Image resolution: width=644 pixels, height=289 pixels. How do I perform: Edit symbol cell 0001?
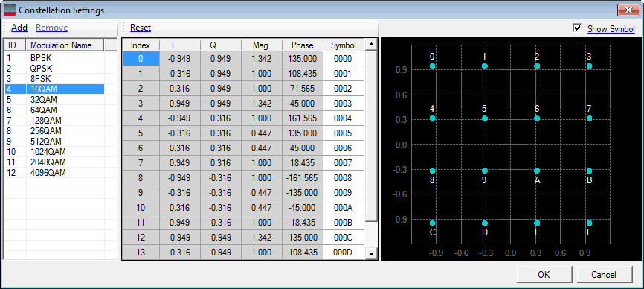point(344,74)
